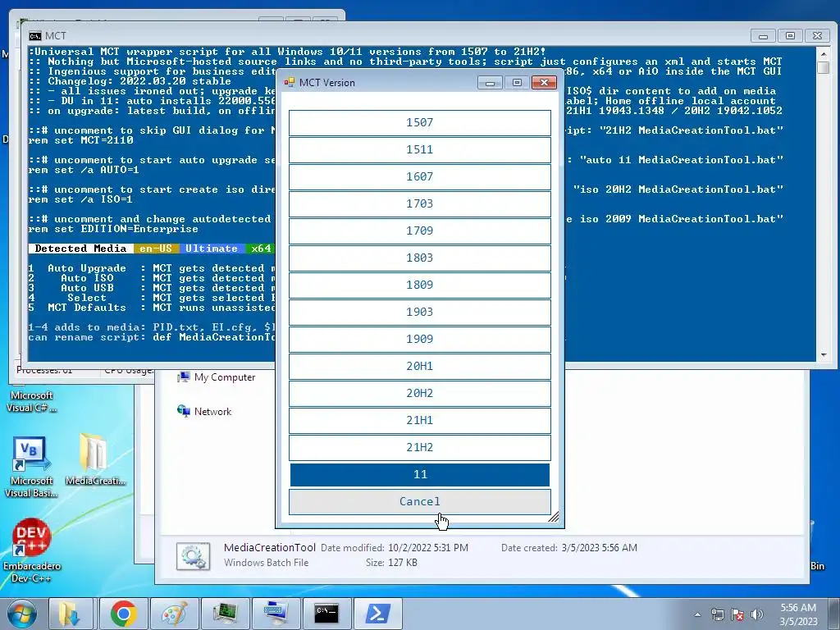This screenshot has width=840, height=630.
Task: Close the MCT console window
Action: click(818, 36)
